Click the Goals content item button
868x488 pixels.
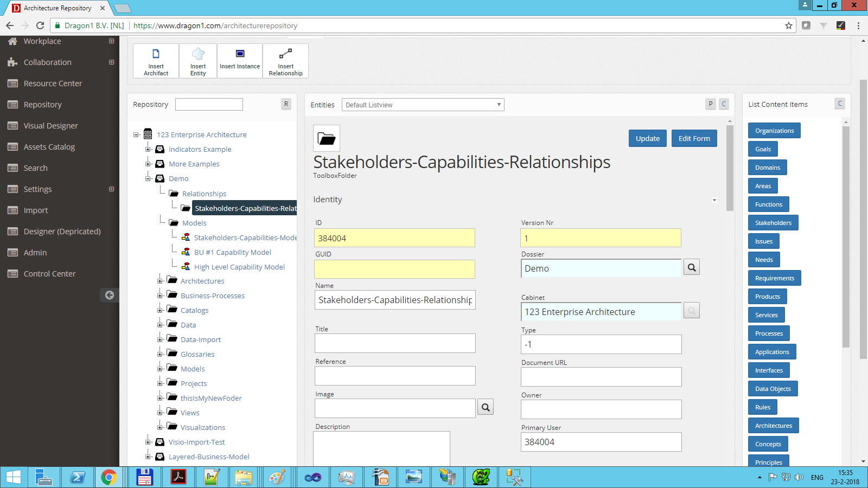coord(763,149)
